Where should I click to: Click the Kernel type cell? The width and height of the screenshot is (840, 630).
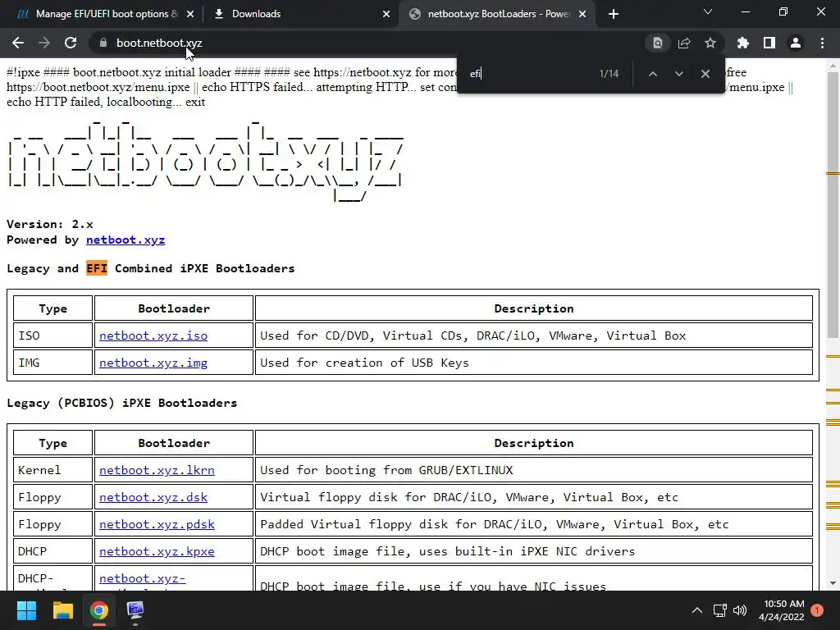click(52, 470)
